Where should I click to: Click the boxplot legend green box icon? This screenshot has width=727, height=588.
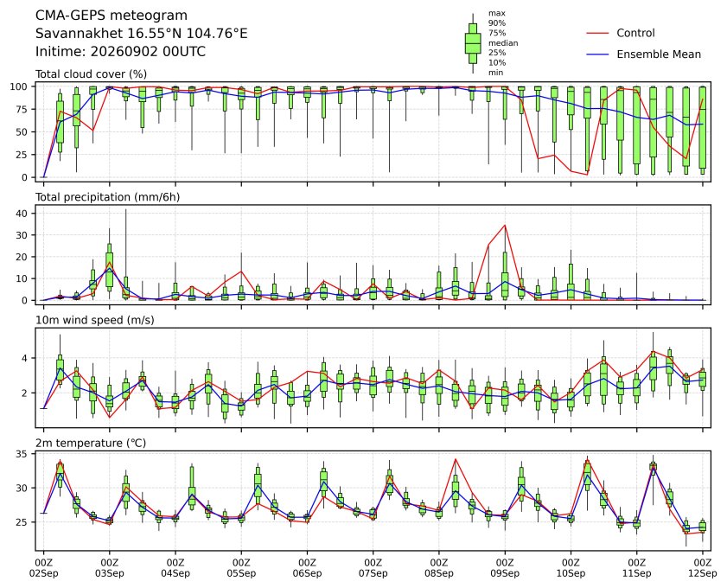(x=473, y=43)
